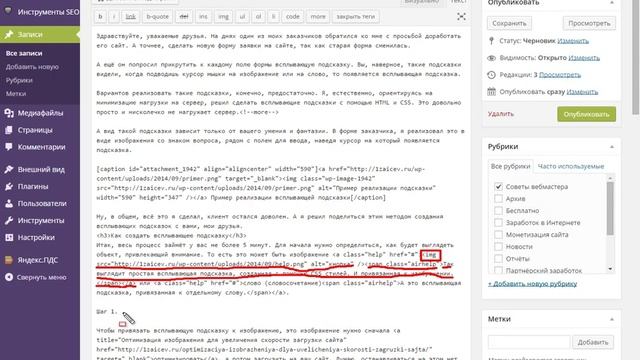Click Добавить новую рубрику link

[532, 284]
